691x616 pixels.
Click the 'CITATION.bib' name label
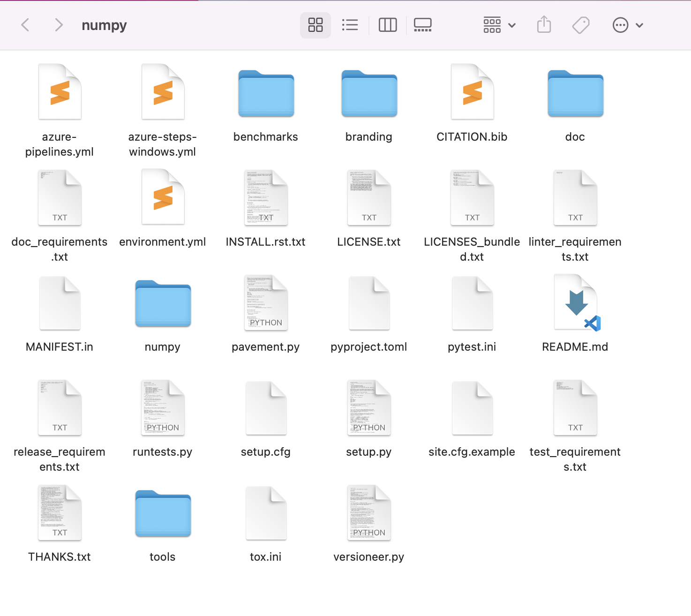coord(472,137)
